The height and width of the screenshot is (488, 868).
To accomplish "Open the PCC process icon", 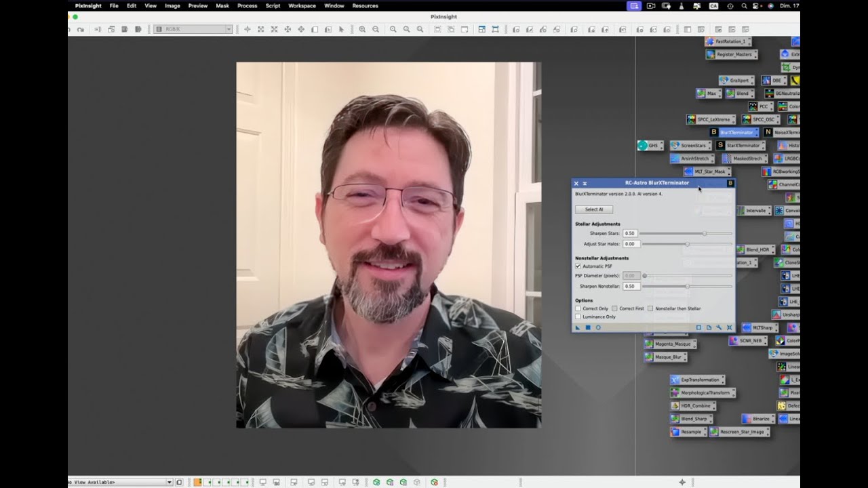I will coord(761,106).
